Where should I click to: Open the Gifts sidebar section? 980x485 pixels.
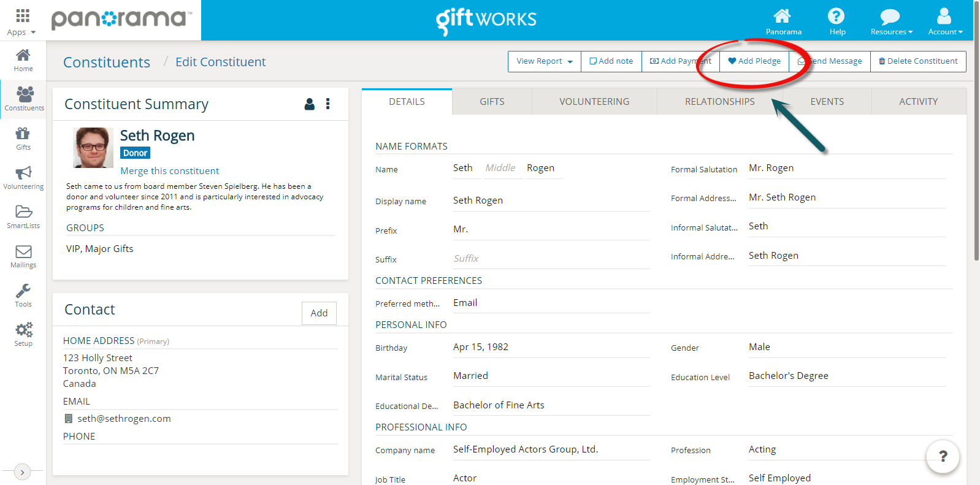(x=23, y=139)
